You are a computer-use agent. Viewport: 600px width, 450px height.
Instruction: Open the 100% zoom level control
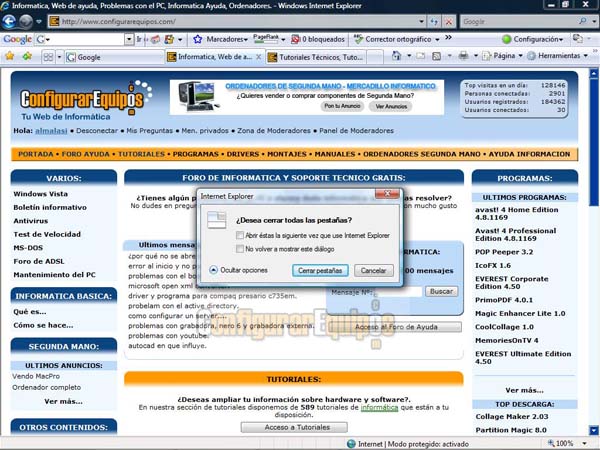(x=567, y=443)
